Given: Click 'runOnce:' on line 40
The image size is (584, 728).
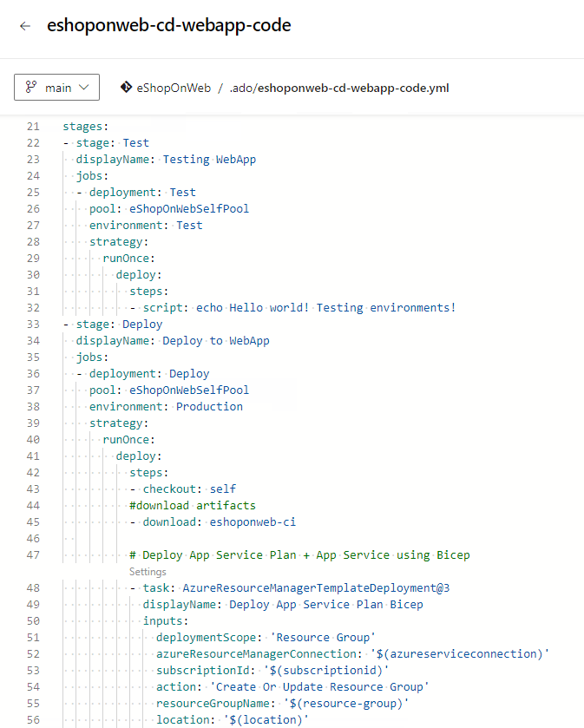Looking at the screenshot, I should pyautogui.click(x=128, y=440).
